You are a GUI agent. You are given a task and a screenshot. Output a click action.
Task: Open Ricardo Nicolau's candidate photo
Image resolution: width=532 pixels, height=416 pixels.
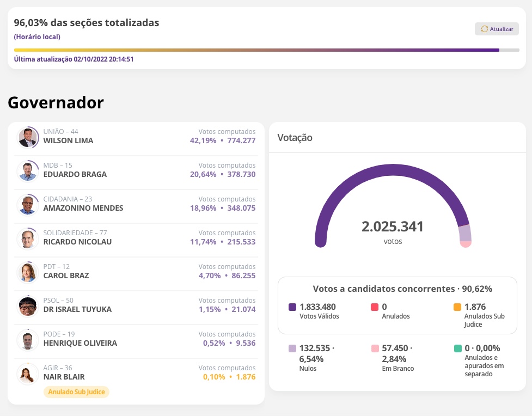[x=27, y=238]
